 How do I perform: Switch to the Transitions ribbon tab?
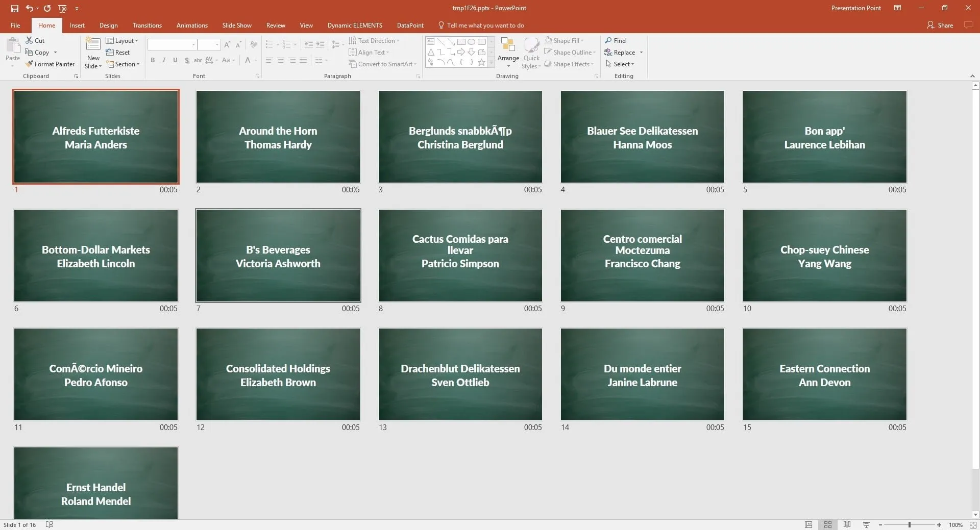(x=147, y=25)
